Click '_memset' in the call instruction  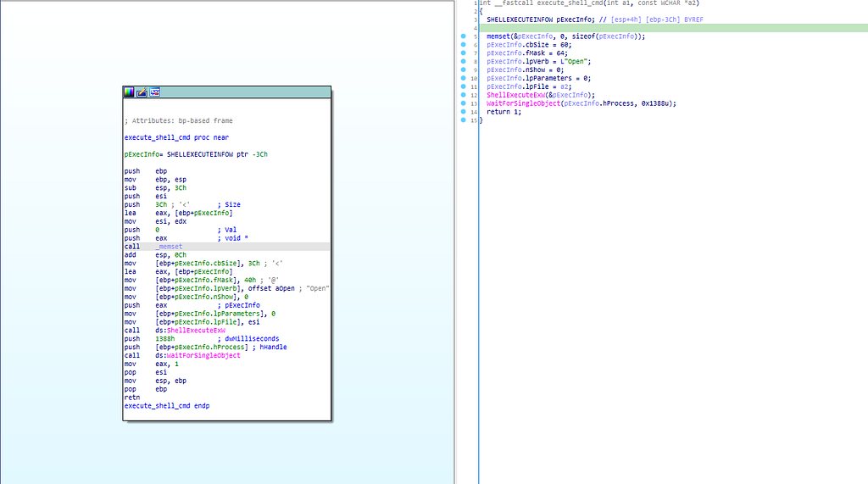[x=169, y=247]
